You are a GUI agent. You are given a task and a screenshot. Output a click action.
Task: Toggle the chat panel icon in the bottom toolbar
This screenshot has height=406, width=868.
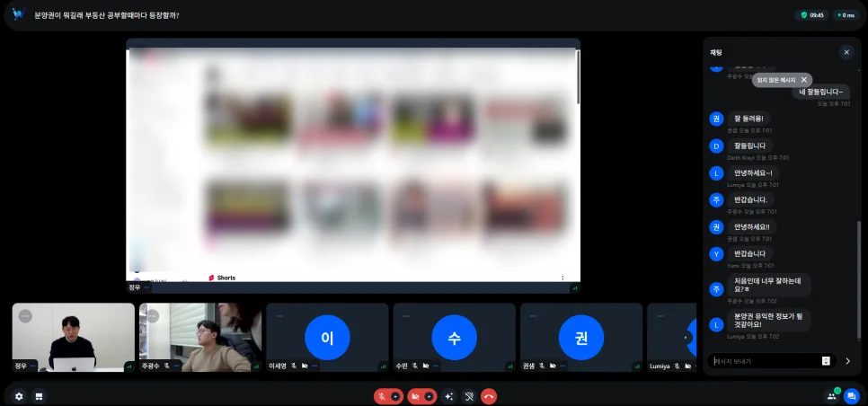[x=851, y=397]
